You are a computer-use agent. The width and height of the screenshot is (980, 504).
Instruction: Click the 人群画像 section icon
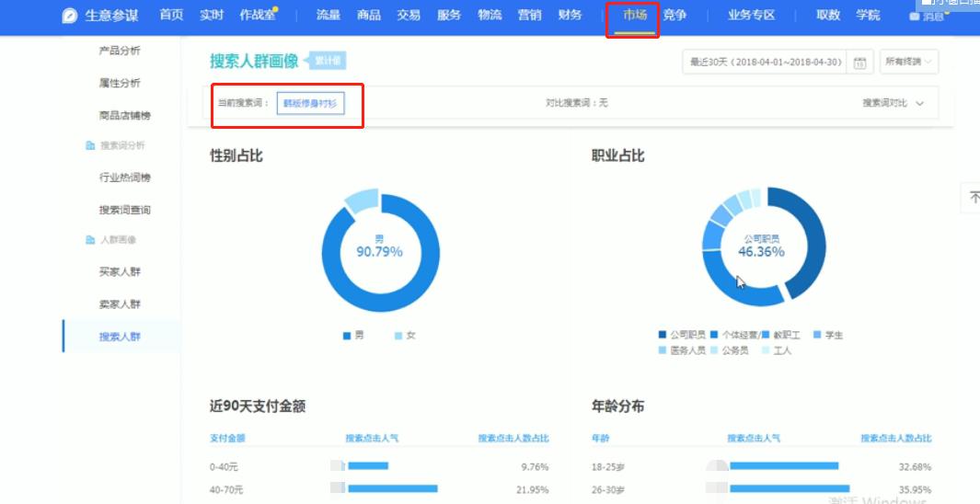click(90, 241)
